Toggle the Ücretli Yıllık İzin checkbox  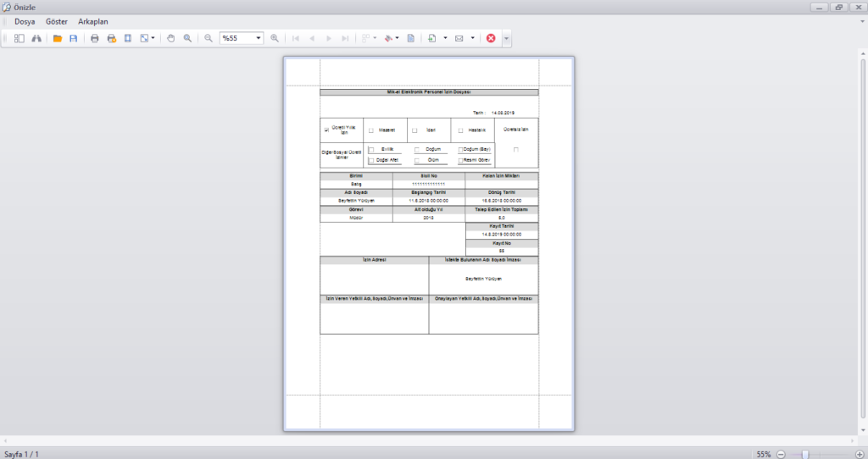point(326,130)
